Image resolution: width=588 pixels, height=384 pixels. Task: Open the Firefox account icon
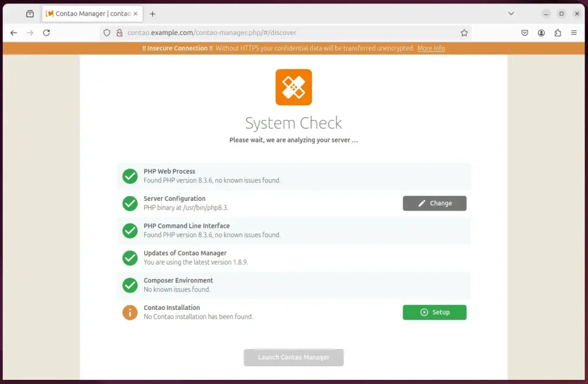pyautogui.click(x=541, y=33)
